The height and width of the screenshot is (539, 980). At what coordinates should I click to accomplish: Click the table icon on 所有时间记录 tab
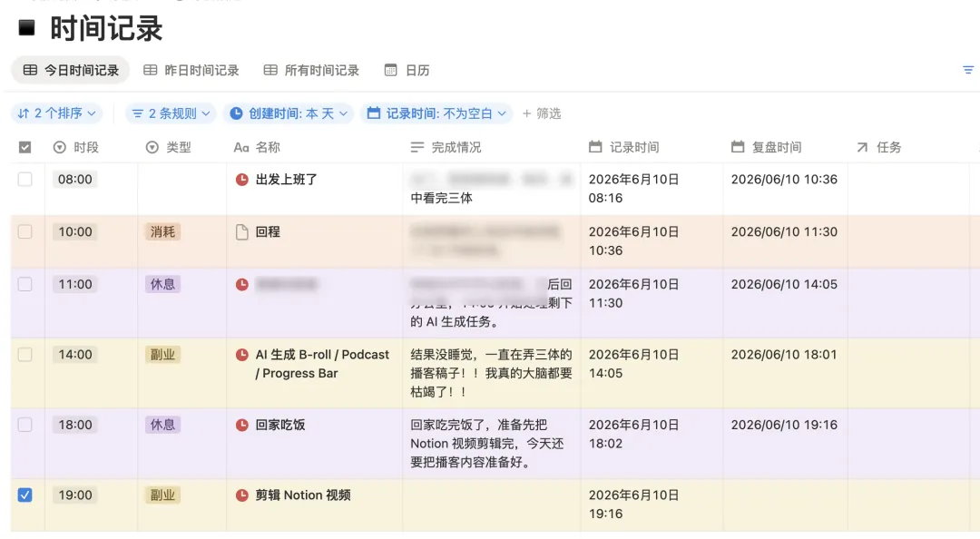(270, 70)
